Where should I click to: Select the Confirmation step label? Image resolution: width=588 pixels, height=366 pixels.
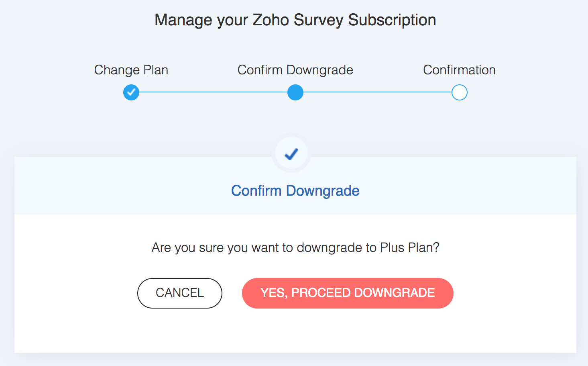coord(459,70)
